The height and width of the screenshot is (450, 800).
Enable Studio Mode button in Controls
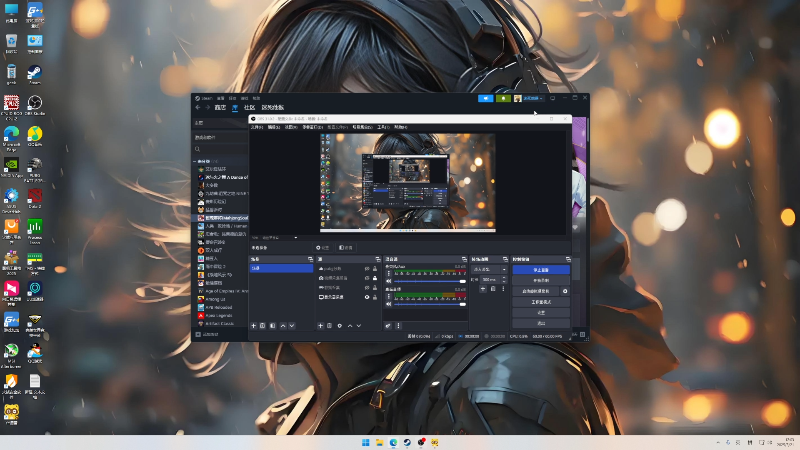point(541,302)
